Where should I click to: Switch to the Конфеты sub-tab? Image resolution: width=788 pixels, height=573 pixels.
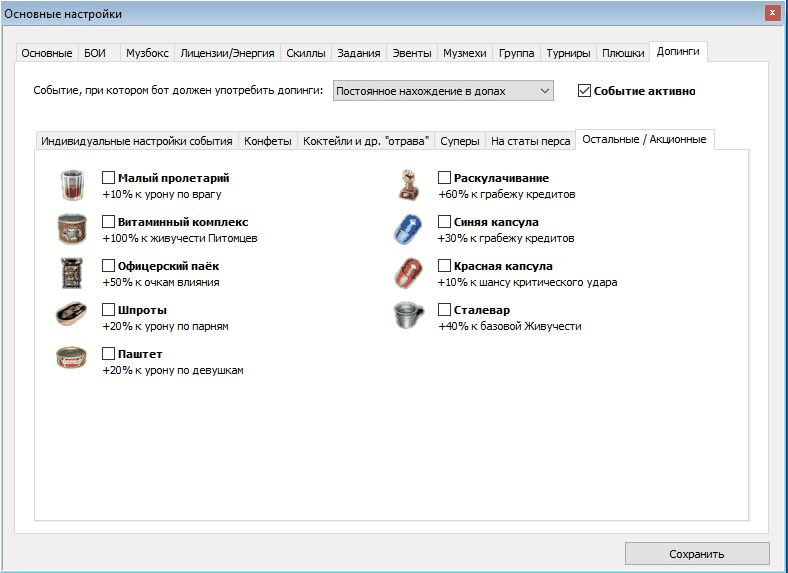point(268,141)
